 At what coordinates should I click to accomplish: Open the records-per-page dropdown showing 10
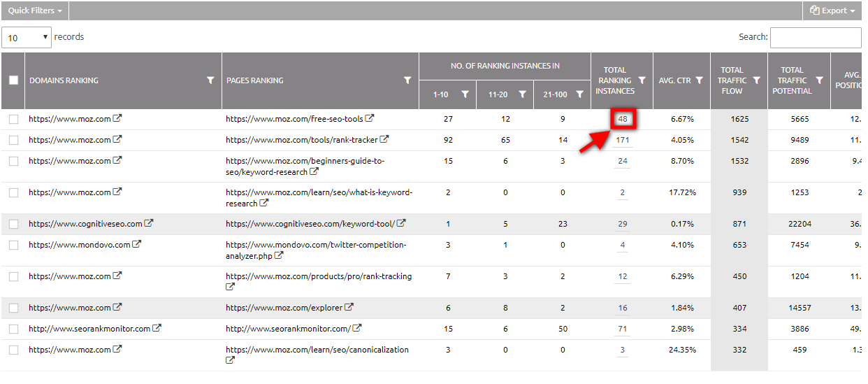27,38
